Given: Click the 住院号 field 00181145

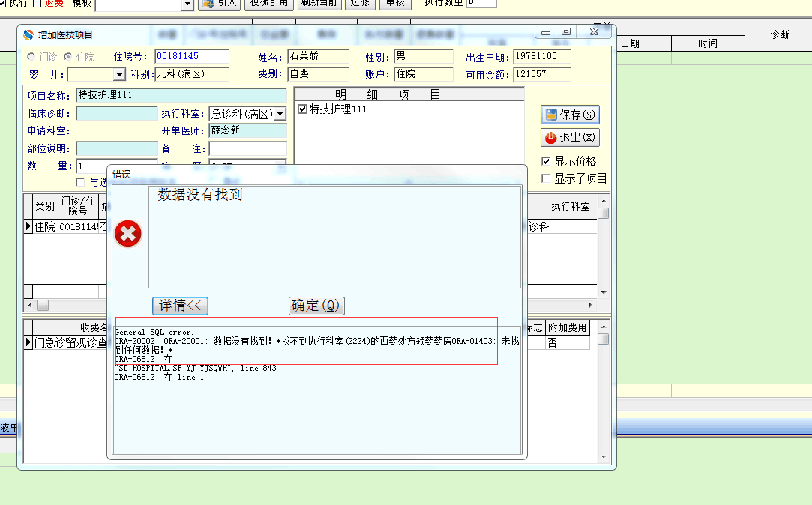Looking at the screenshot, I should 192,56.
